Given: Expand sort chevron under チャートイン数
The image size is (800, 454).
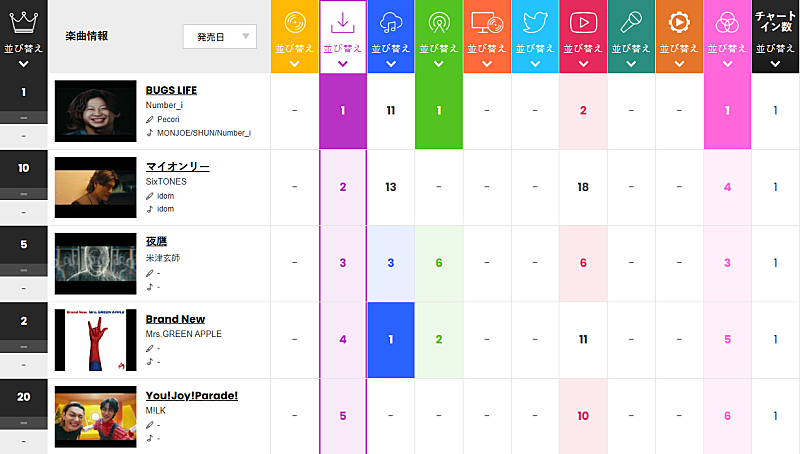Looking at the screenshot, I should tap(776, 64).
